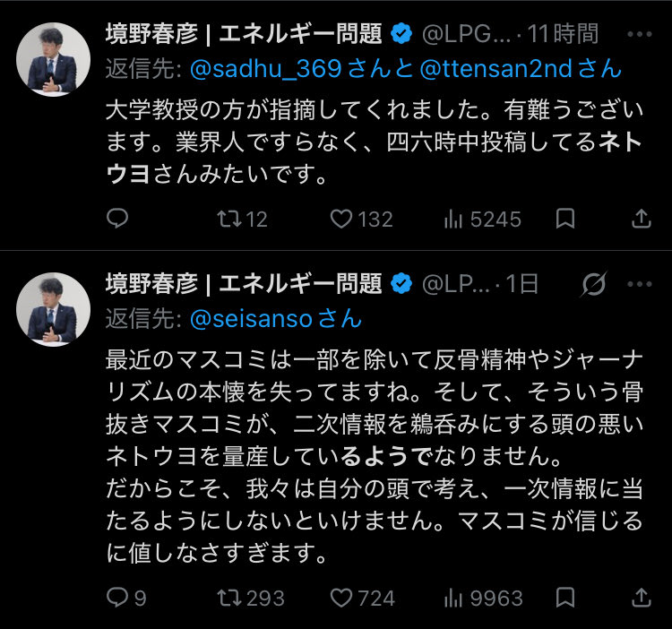Open more options on second tweet
The image size is (672, 629).
click(x=639, y=284)
